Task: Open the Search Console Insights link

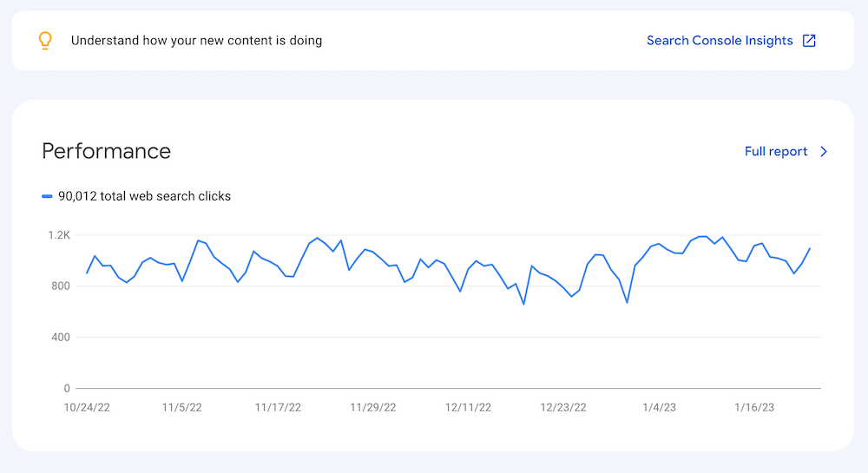Action: (720, 41)
